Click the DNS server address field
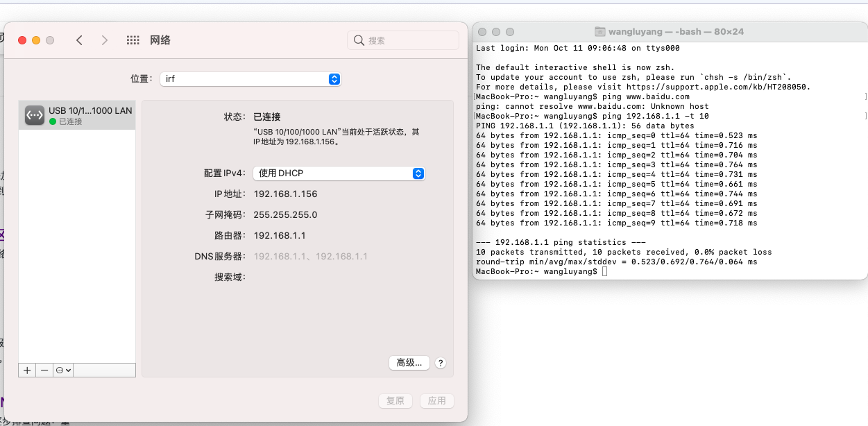Image resolution: width=868 pixels, height=426 pixels. coord(310,257)
